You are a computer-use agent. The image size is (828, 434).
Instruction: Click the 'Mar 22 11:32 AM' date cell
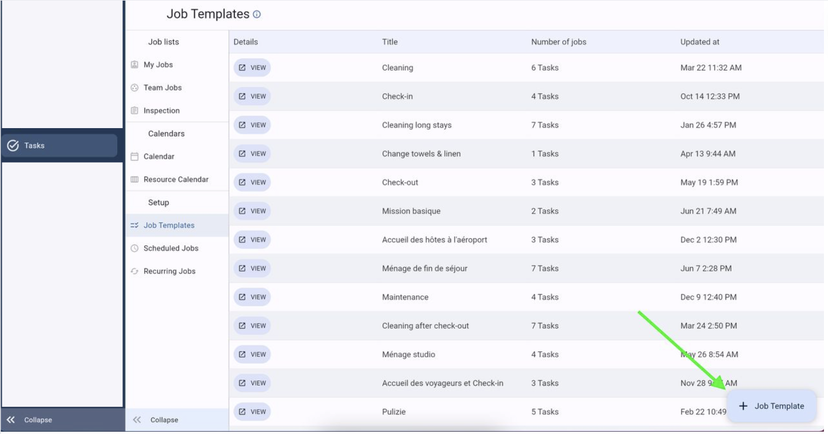click(711, 68)
